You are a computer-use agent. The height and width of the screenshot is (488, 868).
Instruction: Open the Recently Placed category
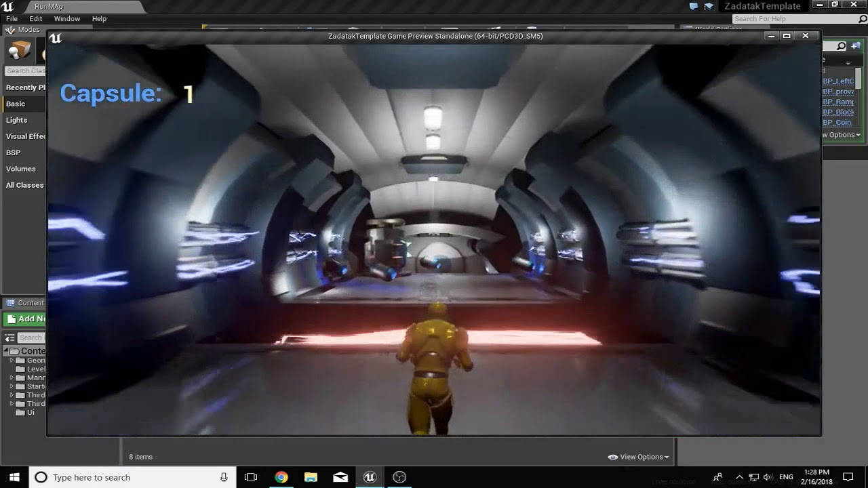coord(25,87)
